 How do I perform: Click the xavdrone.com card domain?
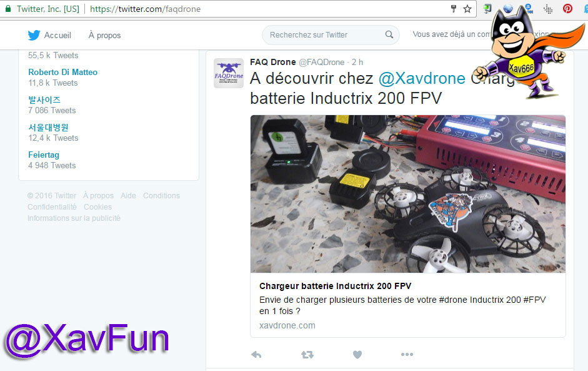287,325
